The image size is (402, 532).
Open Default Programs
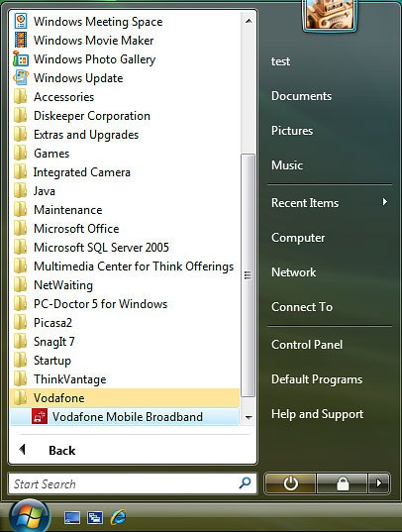[x=317, y=379]
